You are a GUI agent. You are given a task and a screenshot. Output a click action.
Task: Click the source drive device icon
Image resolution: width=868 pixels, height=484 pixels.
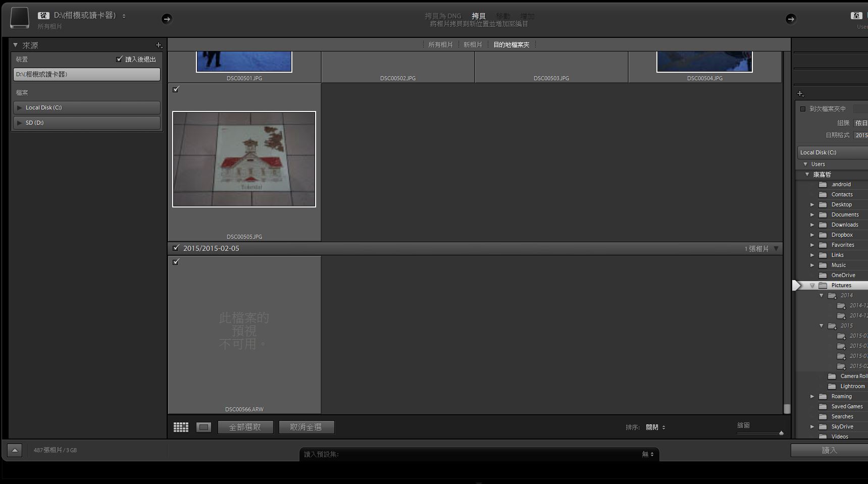(x=20, y=18)
